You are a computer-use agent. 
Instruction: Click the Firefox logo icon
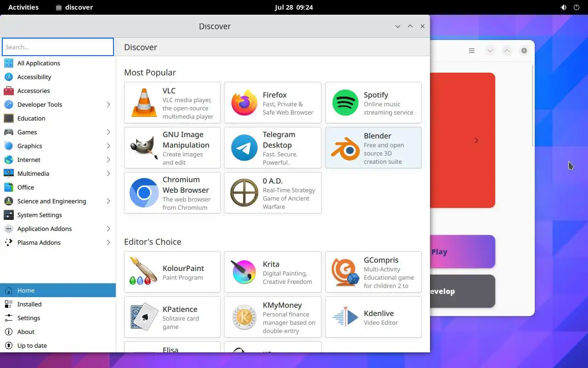tap(244, 103)
